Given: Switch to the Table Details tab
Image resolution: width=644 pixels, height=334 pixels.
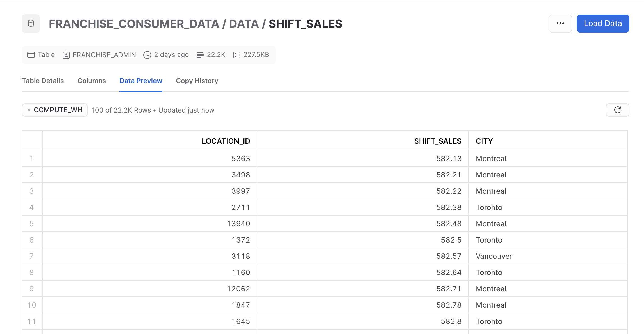Looking at the screenshot, I should coord(43,81).
